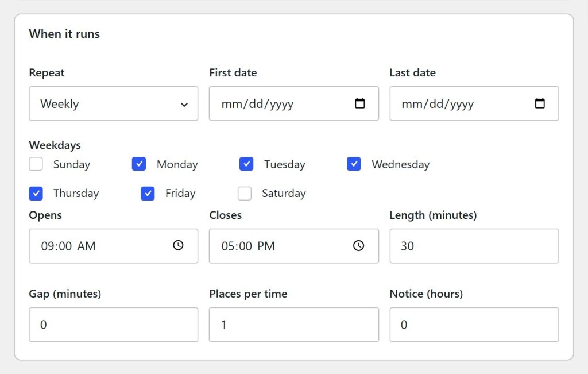Click the "Tuesday" label text
This screenshot has height=374, width=588.
(285, 164)
